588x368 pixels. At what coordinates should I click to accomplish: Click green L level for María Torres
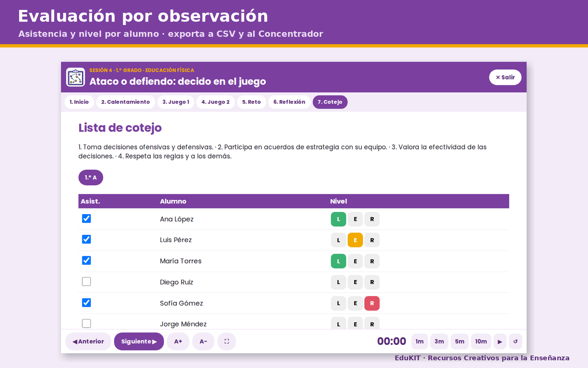(338, 261)
